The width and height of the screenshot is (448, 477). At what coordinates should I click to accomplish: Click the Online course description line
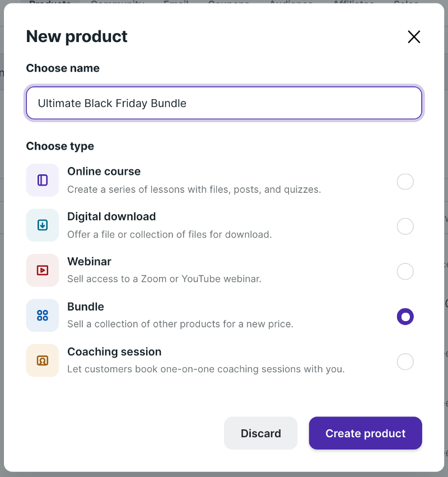tap(194, 189)
